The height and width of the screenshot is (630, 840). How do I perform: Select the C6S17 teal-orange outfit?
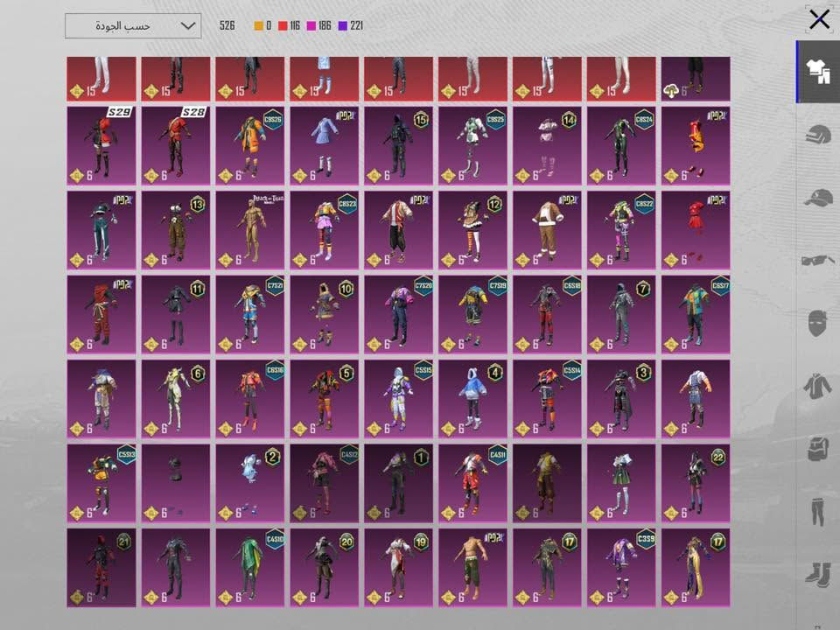click(x=696, y=314)
